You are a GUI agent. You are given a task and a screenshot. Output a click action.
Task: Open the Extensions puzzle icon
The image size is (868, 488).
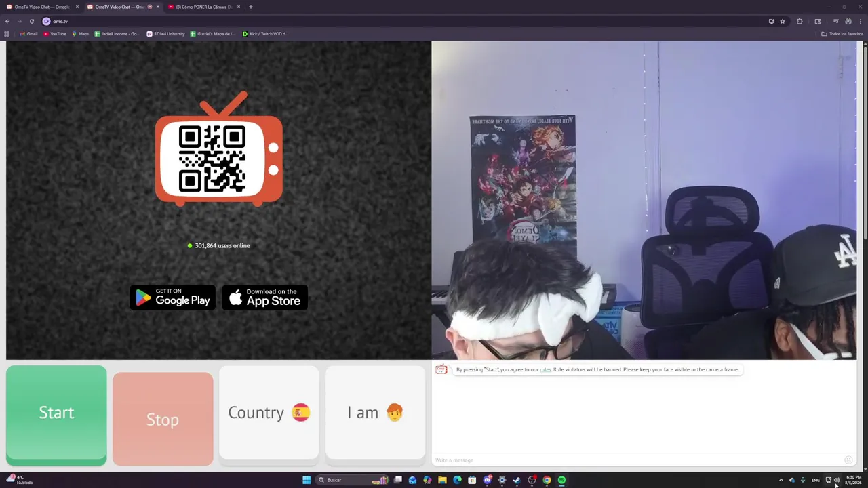tap(800, 21)
